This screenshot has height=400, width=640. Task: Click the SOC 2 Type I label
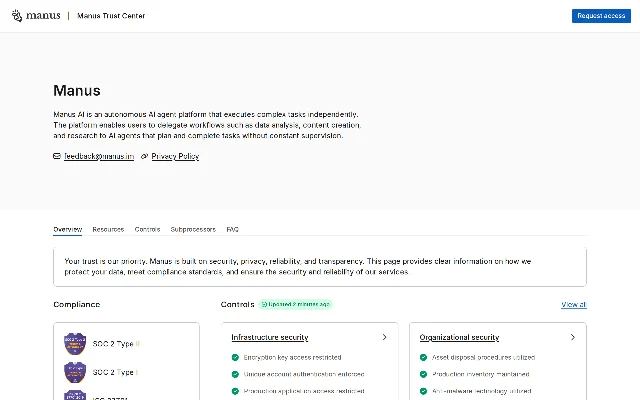click(x=115, y=372)
